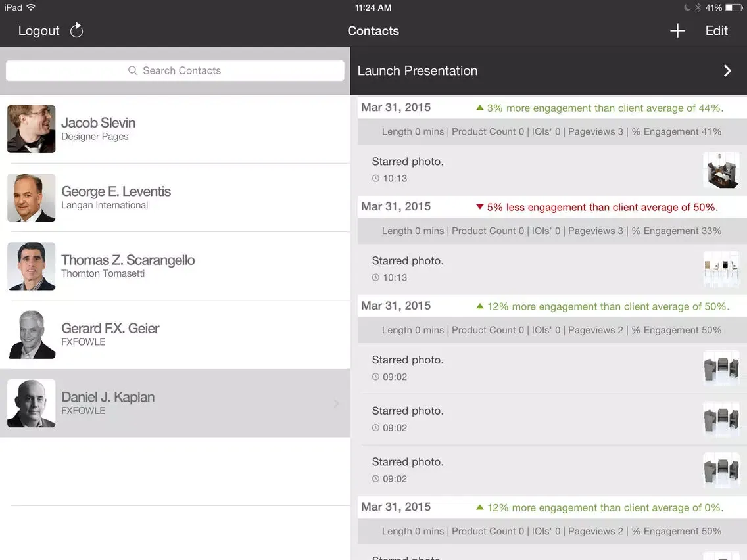This screenshot has height=560, width=747.
Task: Tap the clock icon beside first 10:13
Action: point(375,179)
